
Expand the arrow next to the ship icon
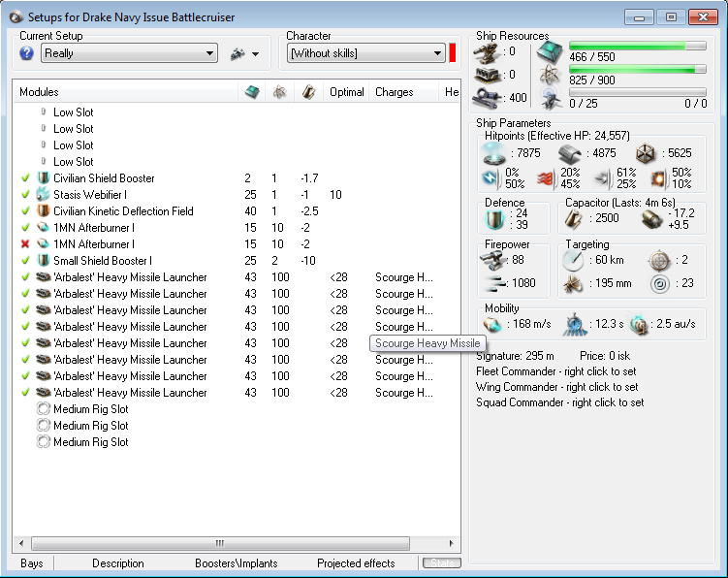[255, 54]
